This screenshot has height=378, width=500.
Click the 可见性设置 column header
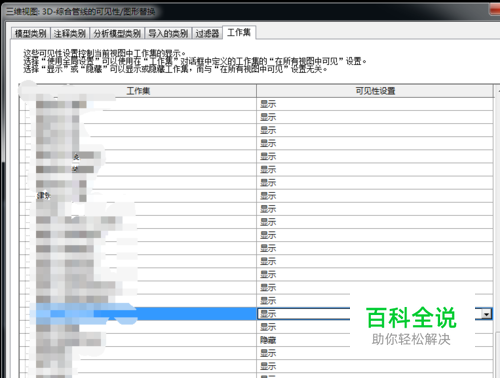tap(375, 91)
